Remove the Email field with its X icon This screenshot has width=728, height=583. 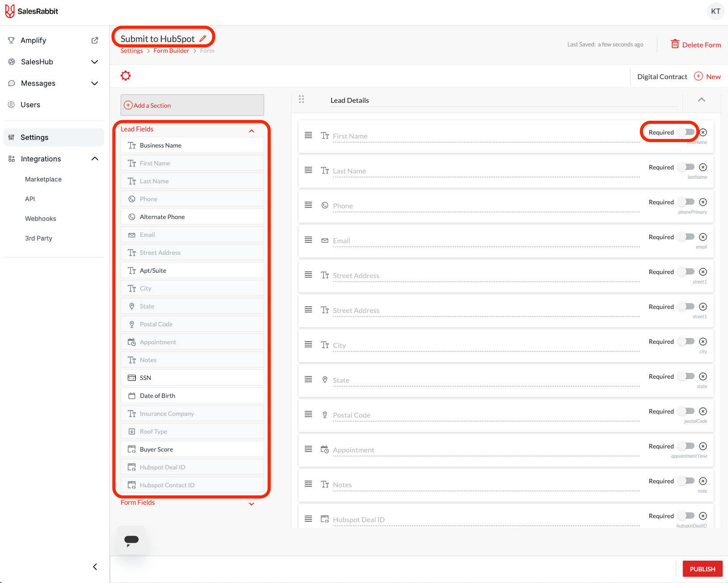pos(703,237)
